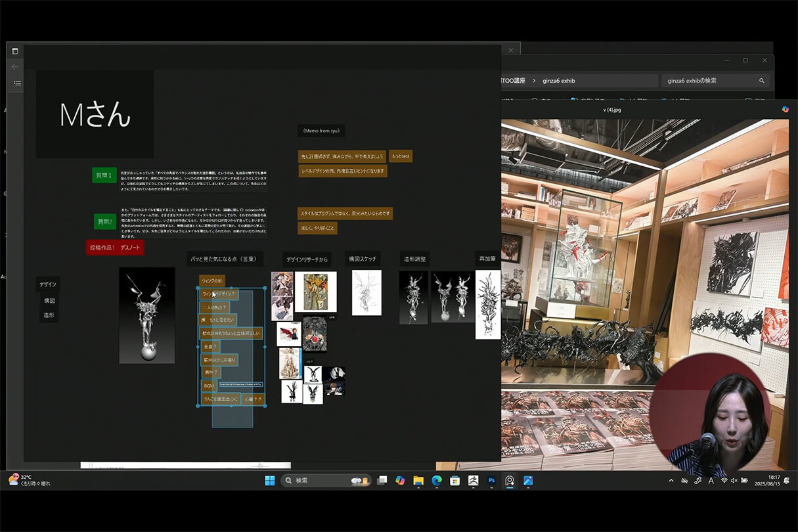This screenshot has width=798, height=532.
Task: Click the red 投稿作品1 デスノート label
Action: tap(115, 248)
